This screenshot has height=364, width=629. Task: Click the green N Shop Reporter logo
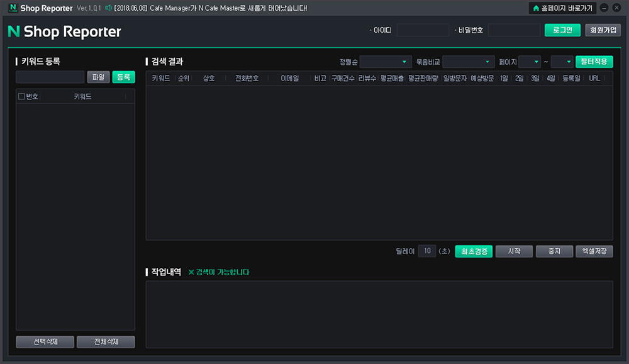pos(64,31)
